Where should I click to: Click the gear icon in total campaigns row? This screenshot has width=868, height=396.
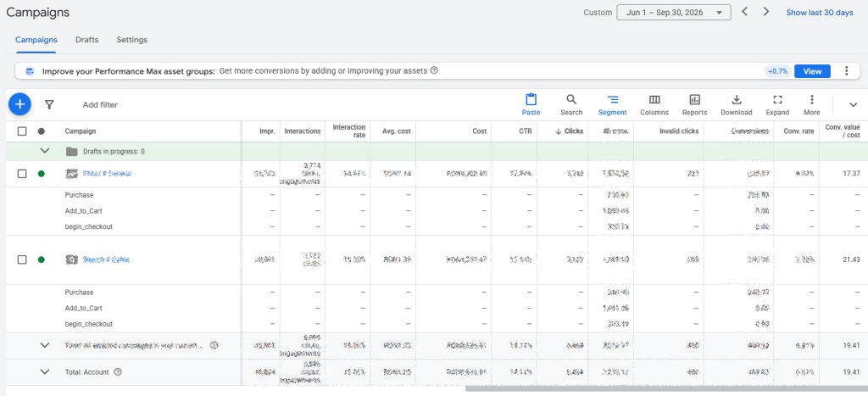click(x=214, y=346)
